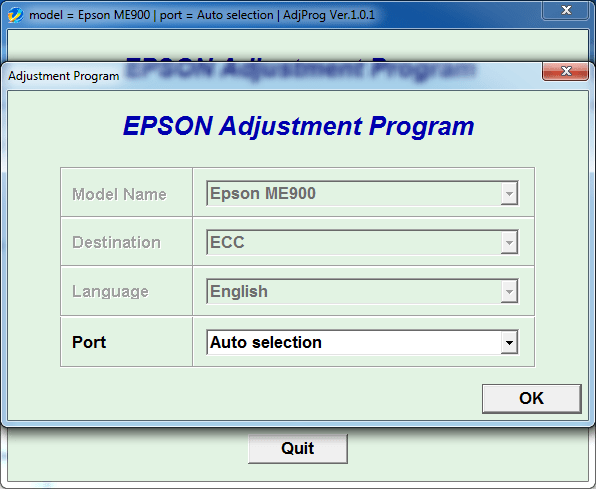Screen dimensions: 596x489
Task: Click the Destination label
Action: pyautogui.click(x=116, y=243)
